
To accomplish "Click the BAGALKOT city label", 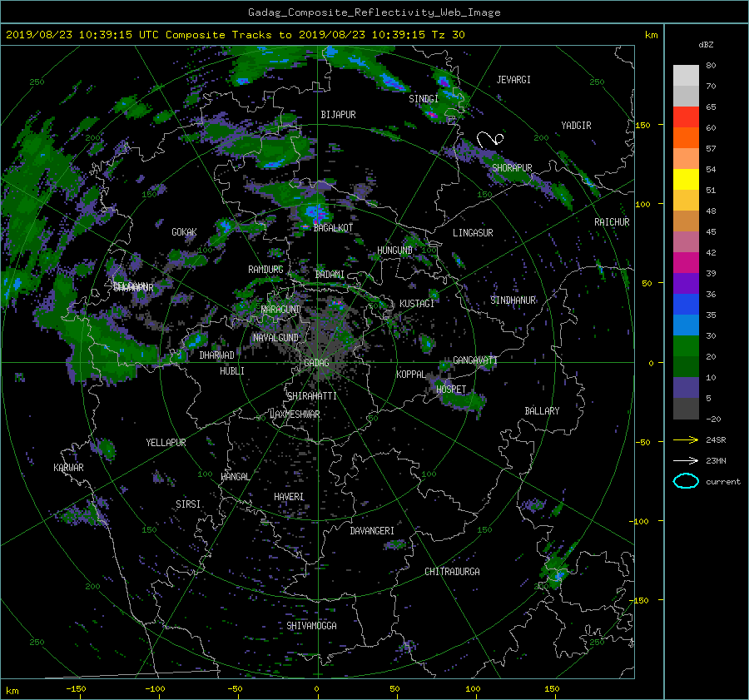I will pos(333,228).
